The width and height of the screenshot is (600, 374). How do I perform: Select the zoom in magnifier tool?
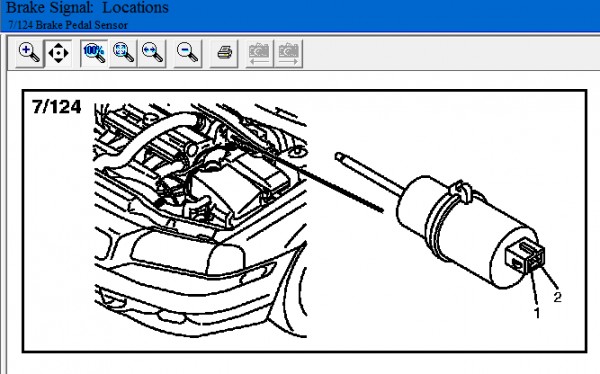click(29, 53)
